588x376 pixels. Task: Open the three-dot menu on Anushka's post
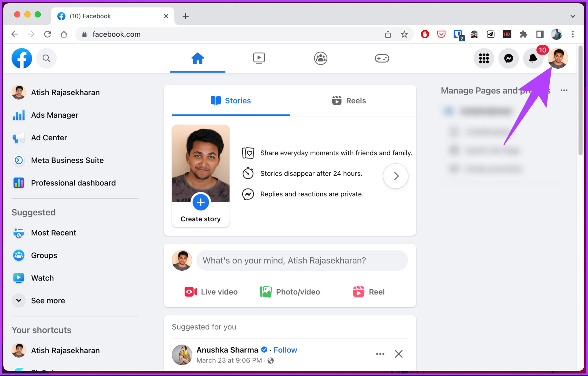point(380,354)
